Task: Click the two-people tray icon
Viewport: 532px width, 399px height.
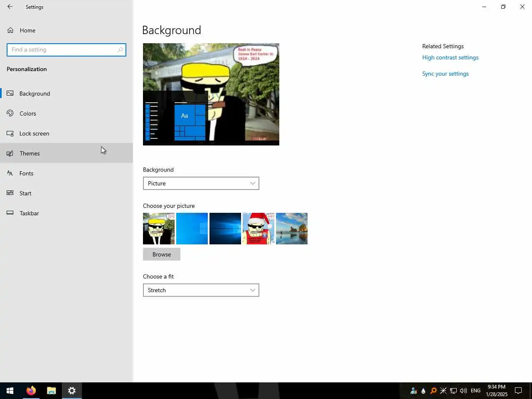Action: pos(414,391)
